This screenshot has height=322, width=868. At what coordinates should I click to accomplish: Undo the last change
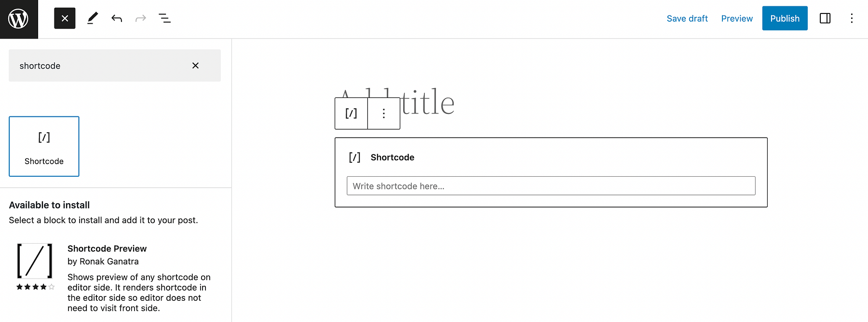click(116, 18)
